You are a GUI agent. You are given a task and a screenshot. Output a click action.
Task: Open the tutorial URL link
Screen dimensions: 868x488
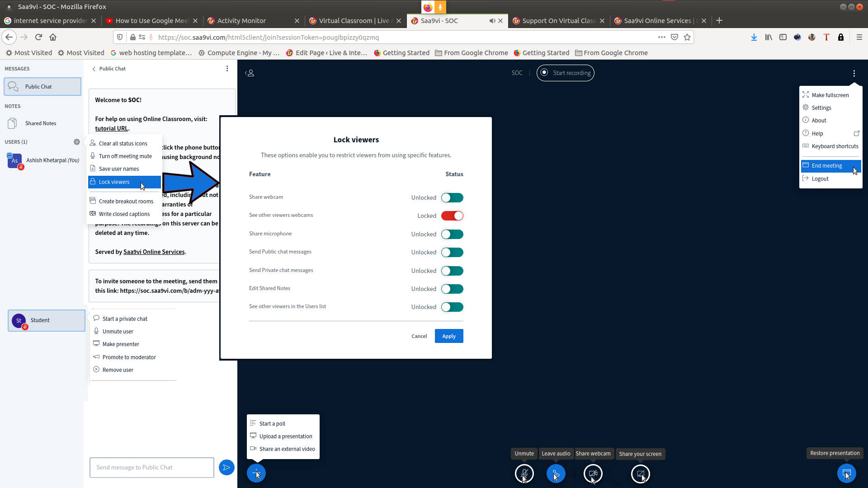[x=111, y=128]
